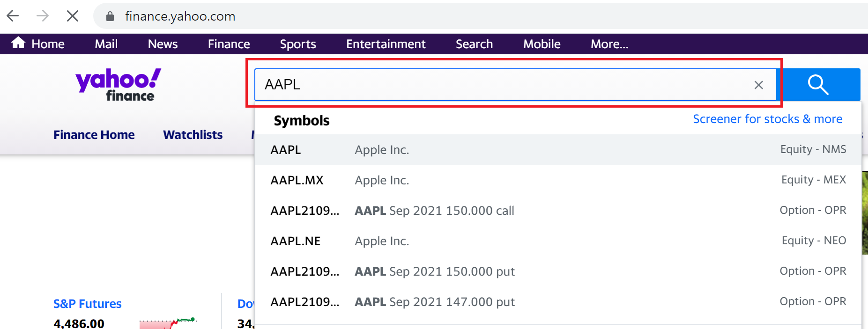
Task: Open Screener for stocks & more link
Action: (x=768, y=119)
